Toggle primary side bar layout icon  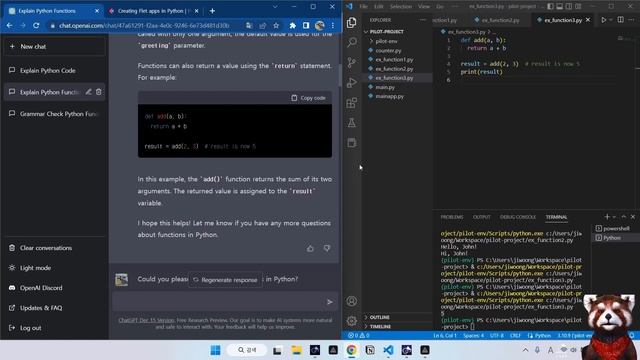click(x=551, y=6)
